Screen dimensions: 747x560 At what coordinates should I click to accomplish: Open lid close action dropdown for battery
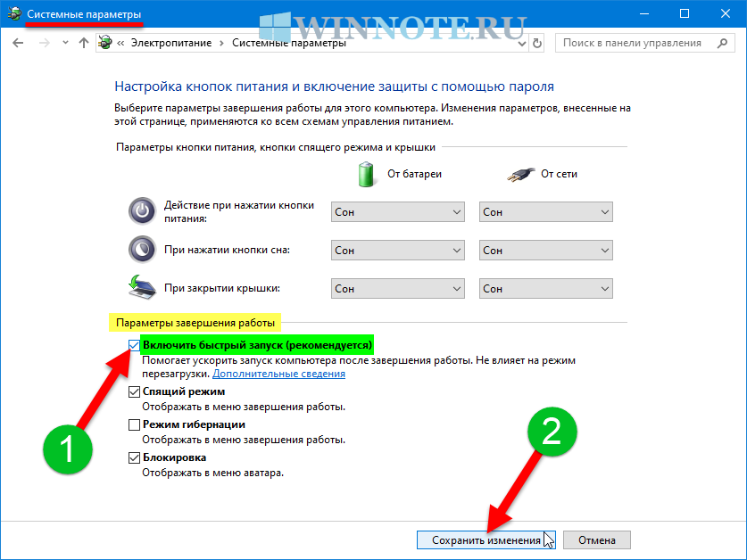tap(398, 289)
